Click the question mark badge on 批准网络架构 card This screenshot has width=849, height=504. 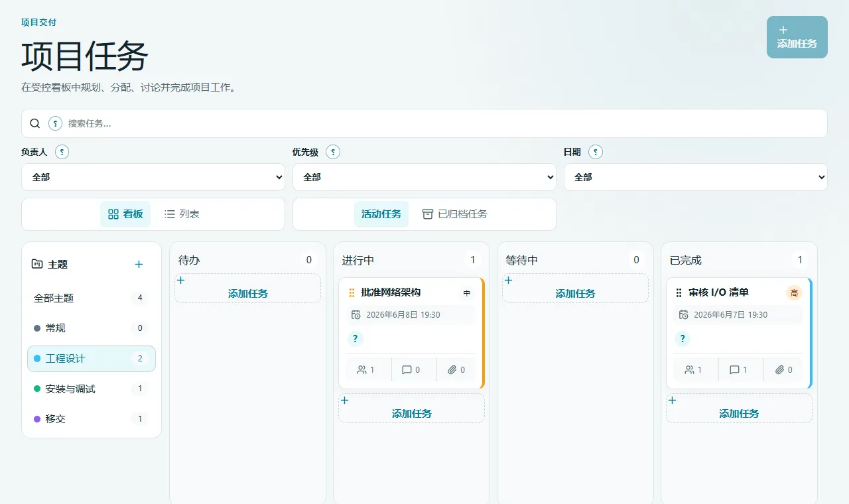[356, 339]
